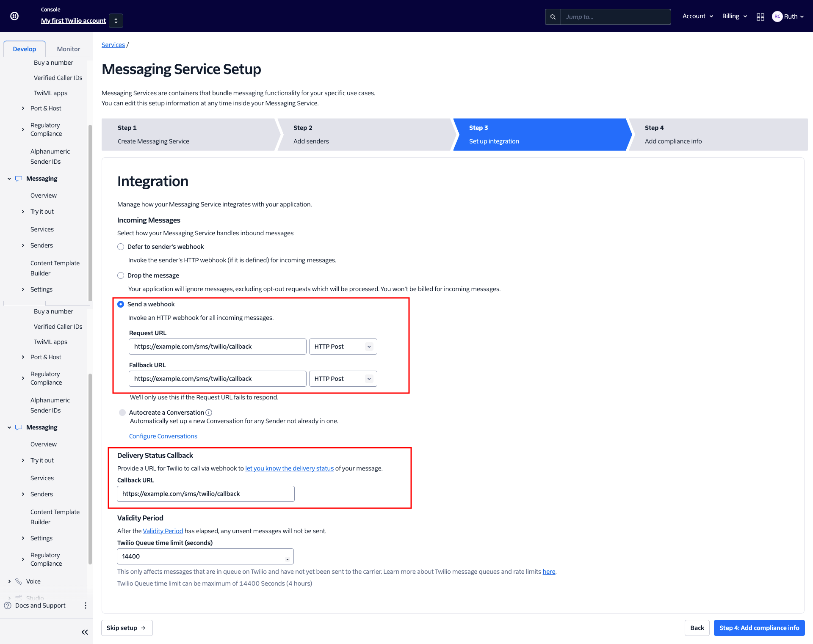Image resolution: width=813 pixels, height=644 pixels.
Task: Open the Request URL HTTP Post dropdown
Action: 343,347
